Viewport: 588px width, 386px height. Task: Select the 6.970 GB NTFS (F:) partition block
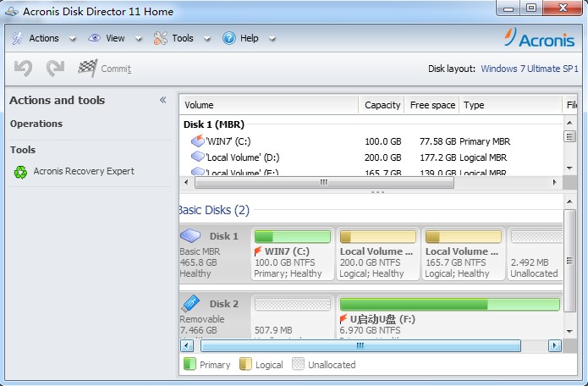coord(449,316)
